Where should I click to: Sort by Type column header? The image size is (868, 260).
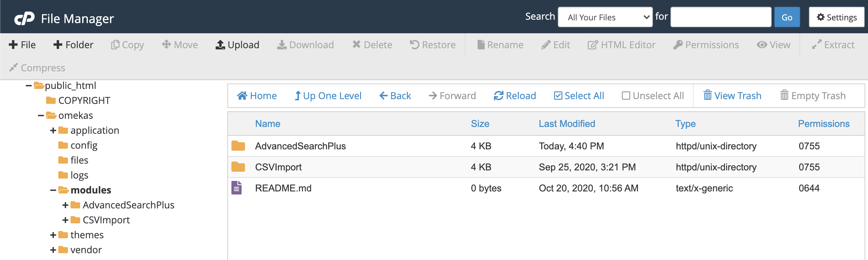685,124
